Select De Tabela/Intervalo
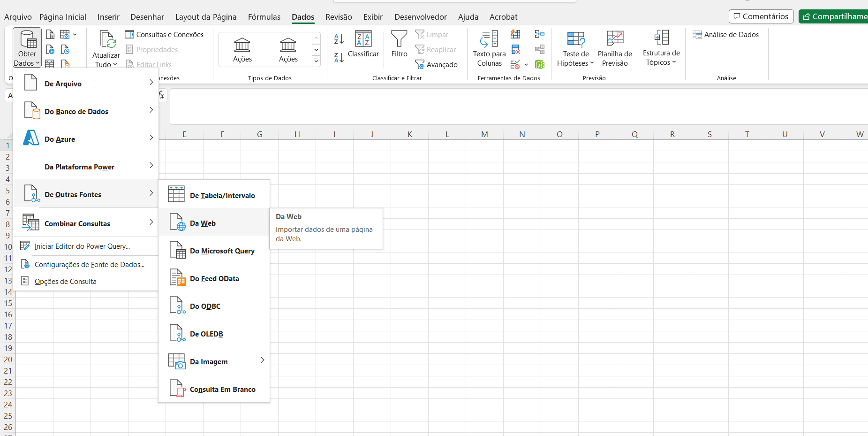 pos(214,195)
